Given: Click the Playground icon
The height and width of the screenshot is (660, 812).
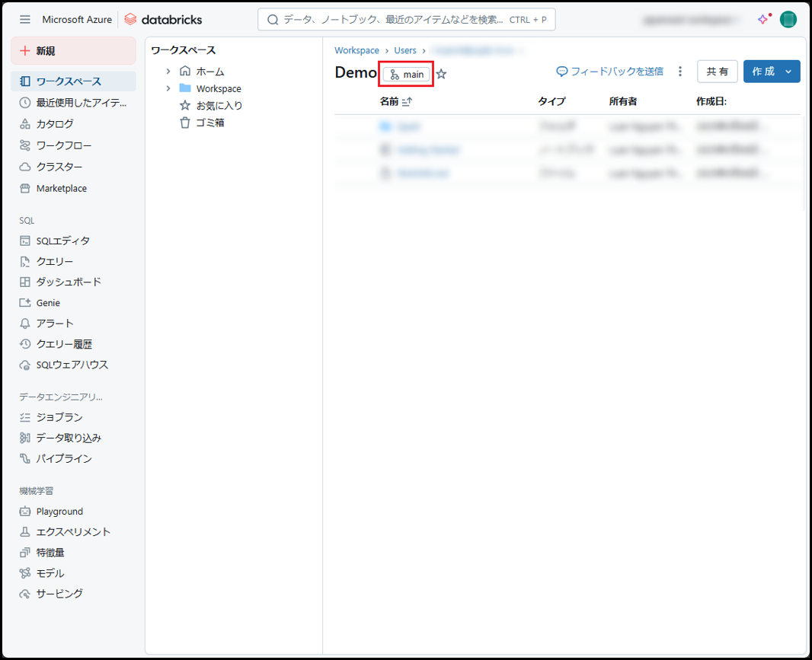Looking at the screenshot, I should pyautogui.click(x=25, y=512).
